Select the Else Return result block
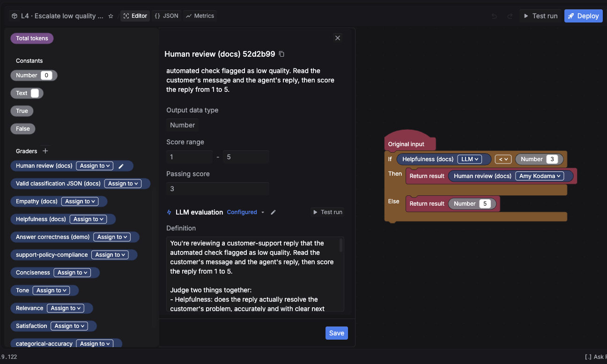The image size is (607, 364). (426, 204)
